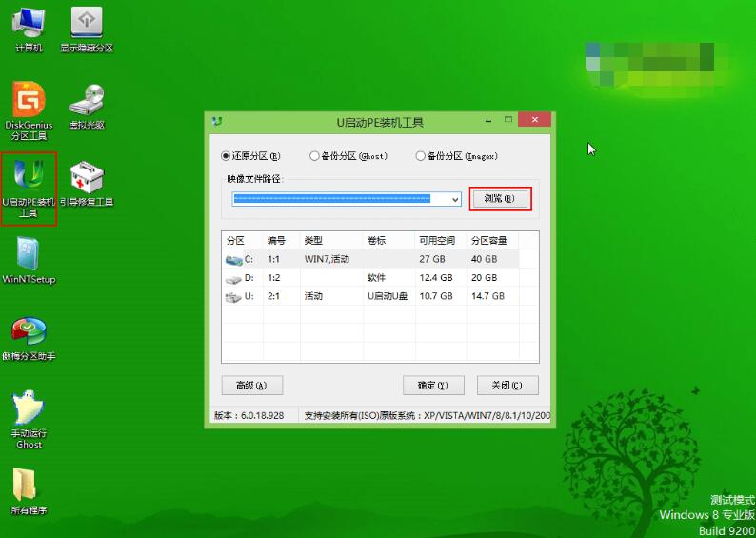Select 备份分区 (Imagex) radio option
The width and height of the screenshot is (756, 538).
pyautogui.click(x=457, y=156)
